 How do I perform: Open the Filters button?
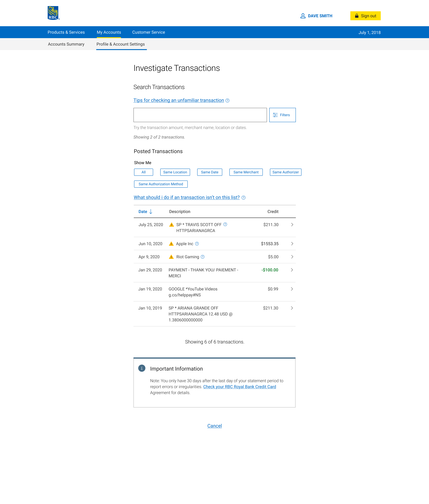282,115
